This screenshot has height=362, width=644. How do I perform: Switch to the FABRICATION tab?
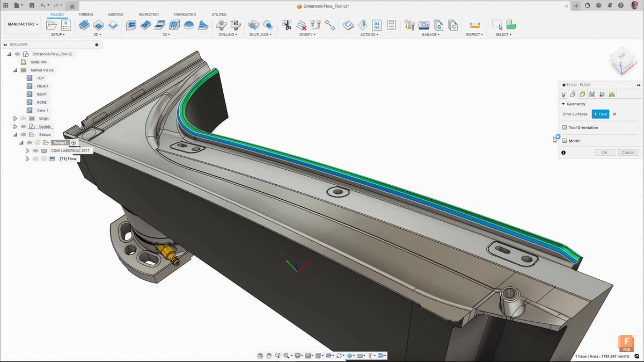185,15
